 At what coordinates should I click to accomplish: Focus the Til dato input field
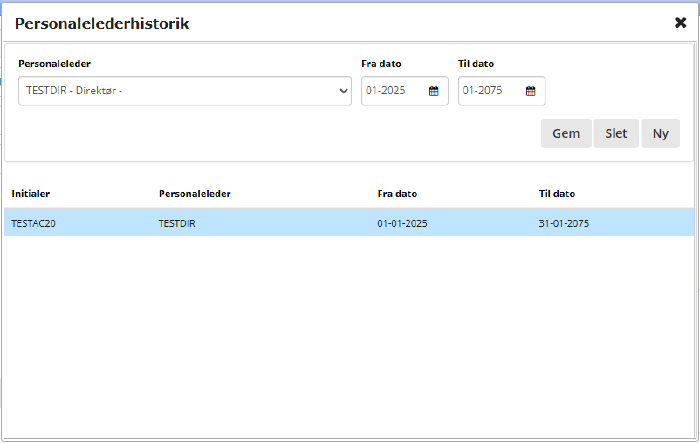(490, 91)
